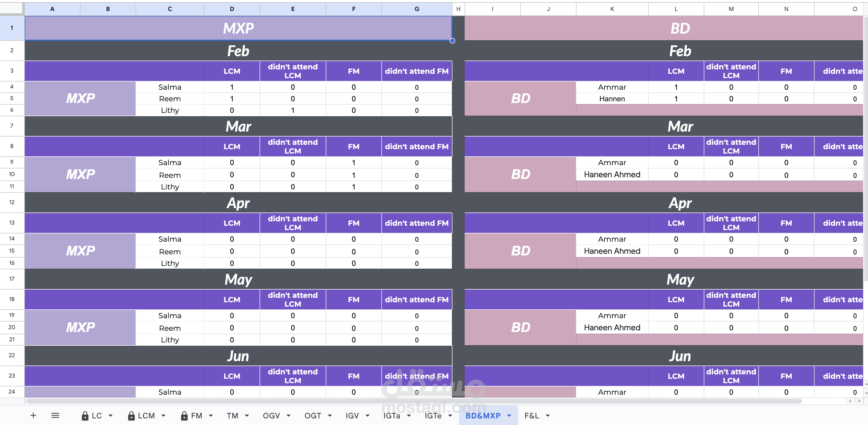Click the left-hand Feb month banner

point(238,51)
